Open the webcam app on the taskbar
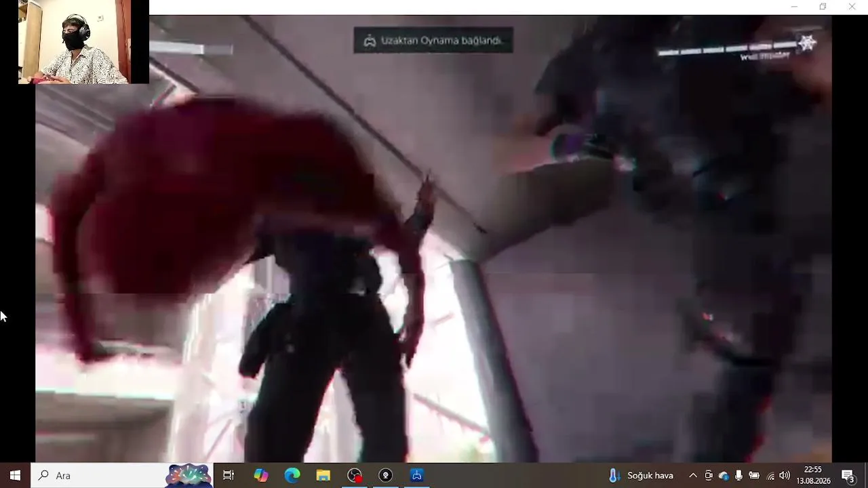868x488 pixels. pos(386,475)
